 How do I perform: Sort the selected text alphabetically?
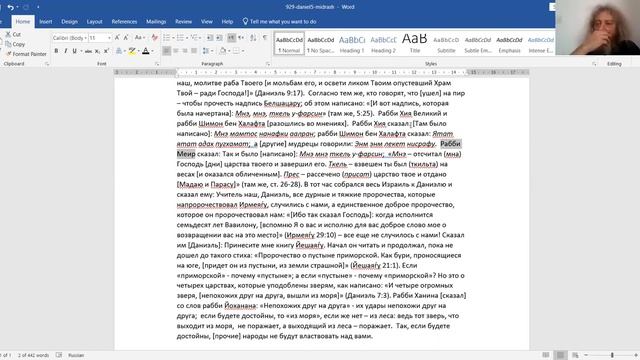(x=253, y=38)
